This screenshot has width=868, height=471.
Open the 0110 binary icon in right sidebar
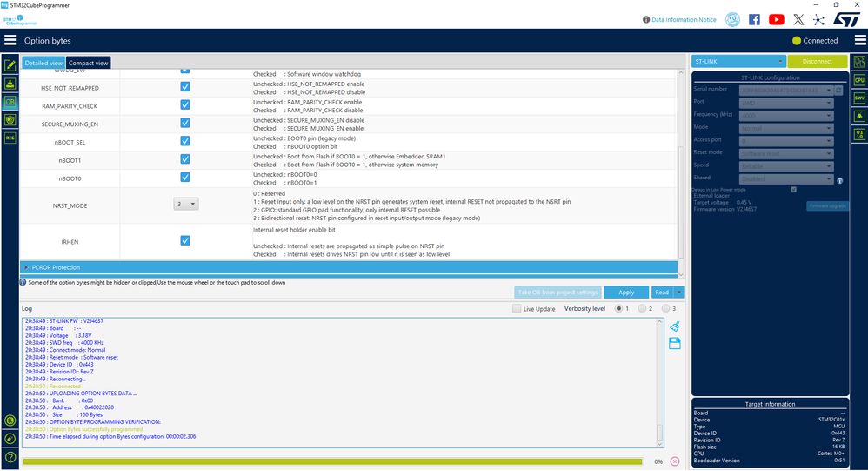click(x=859, y=134)
